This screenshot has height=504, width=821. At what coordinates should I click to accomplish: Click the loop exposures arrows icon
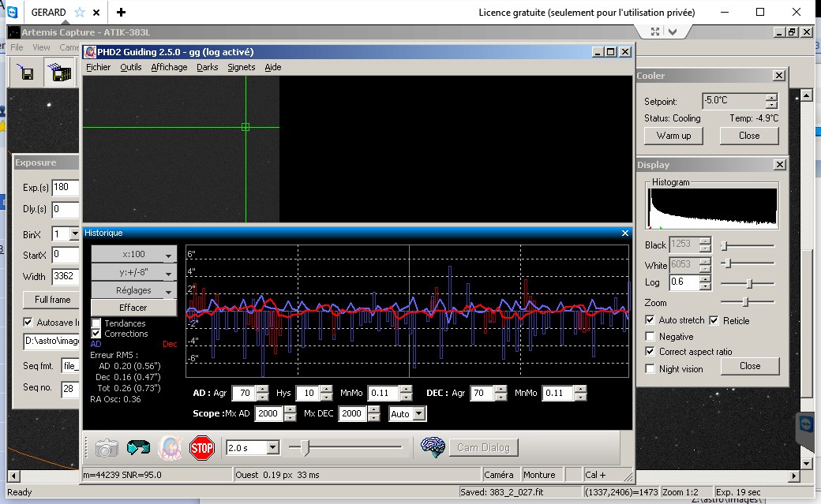[x=138, y=448]
